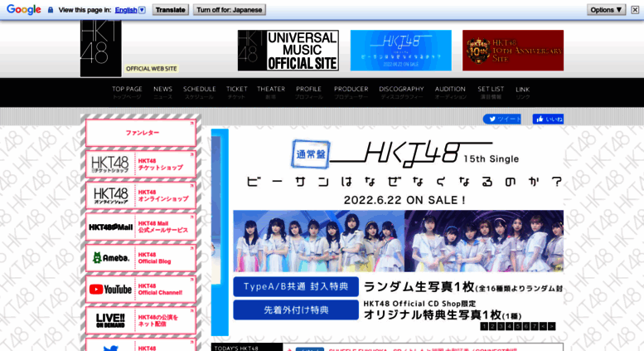
Task: Open the SCHEDULE menu item
Action: 199,92
